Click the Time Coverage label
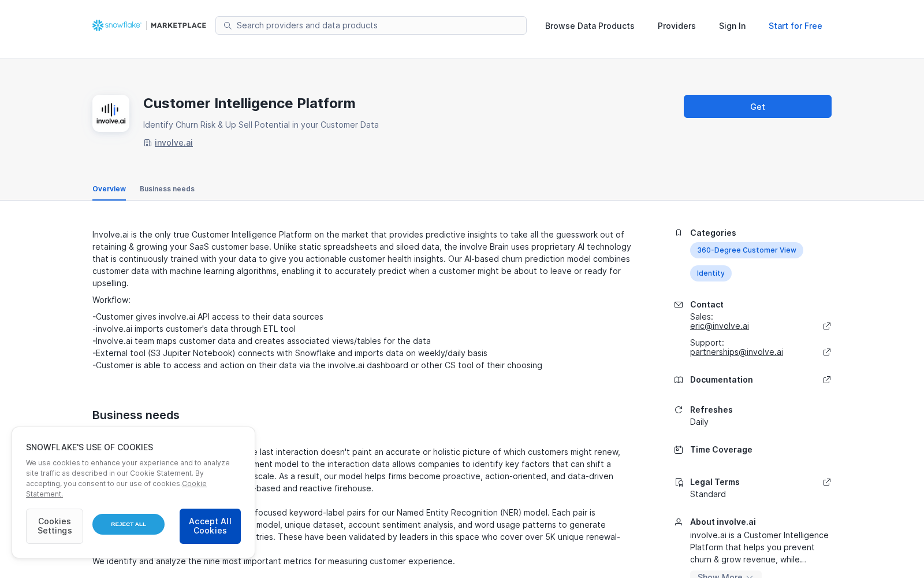Viewport: 924px width, 578px height. point(721,450)
